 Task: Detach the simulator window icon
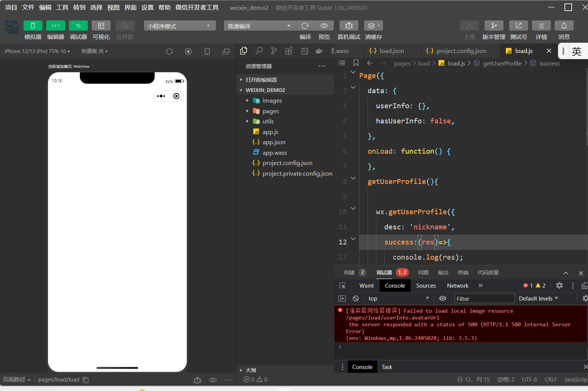pos(226,51)
